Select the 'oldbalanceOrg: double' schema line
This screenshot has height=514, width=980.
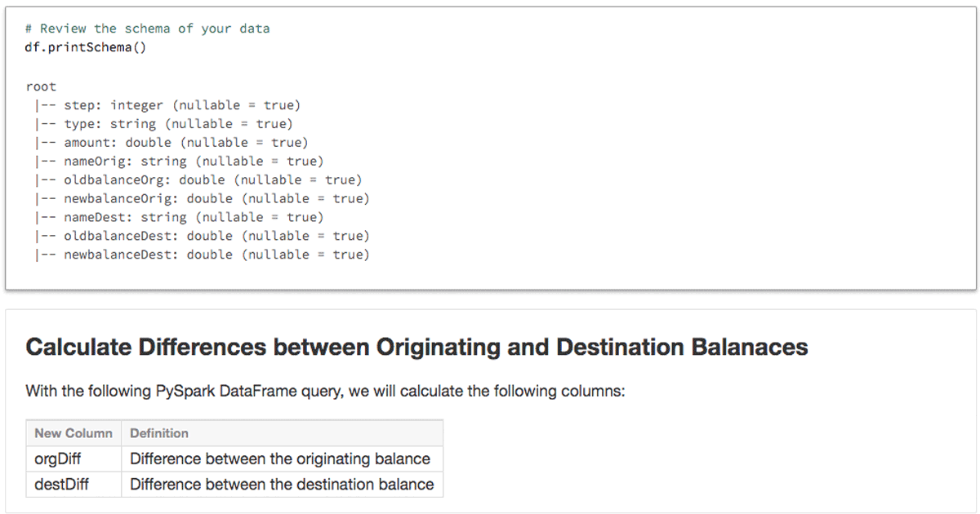coord(212,179)
